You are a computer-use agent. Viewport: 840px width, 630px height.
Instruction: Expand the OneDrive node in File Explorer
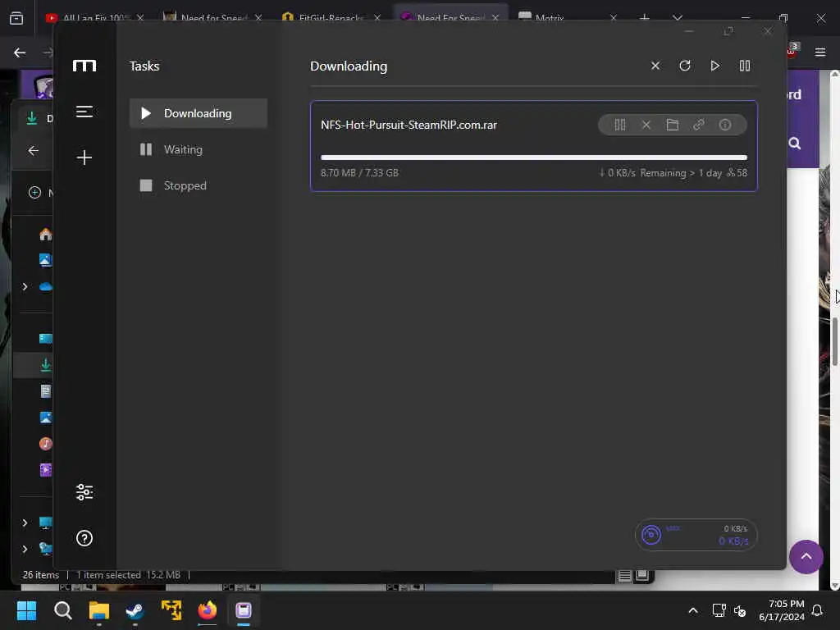[25, 286]
